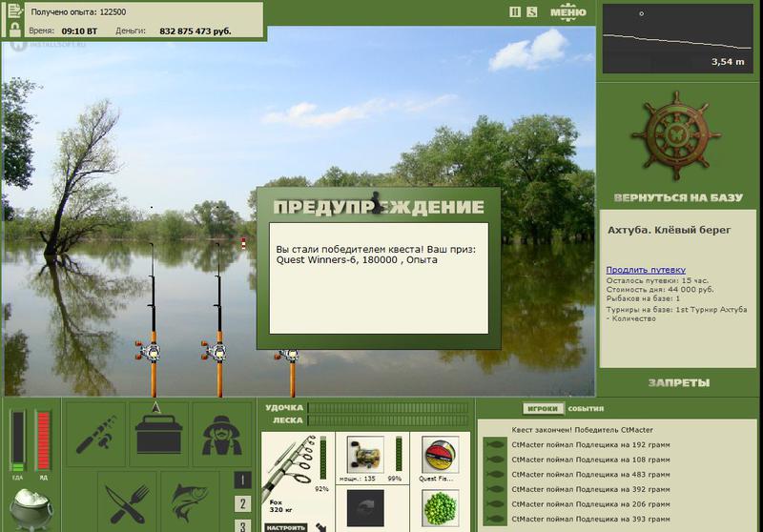This screenshot has width=763, height=532.
Task: Select the leftmost fishing rod in the water
Action: coord(153,321)
